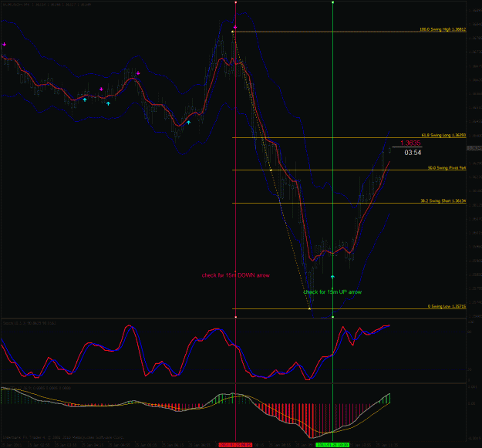Click the '03:54' candle countdown timer
Image resolution: width=482 pixels, height=448 pixels.
click(413, 153)
